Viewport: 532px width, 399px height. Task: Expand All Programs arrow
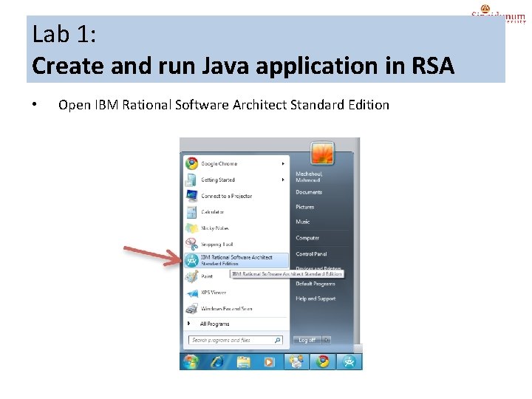point(188,324)
